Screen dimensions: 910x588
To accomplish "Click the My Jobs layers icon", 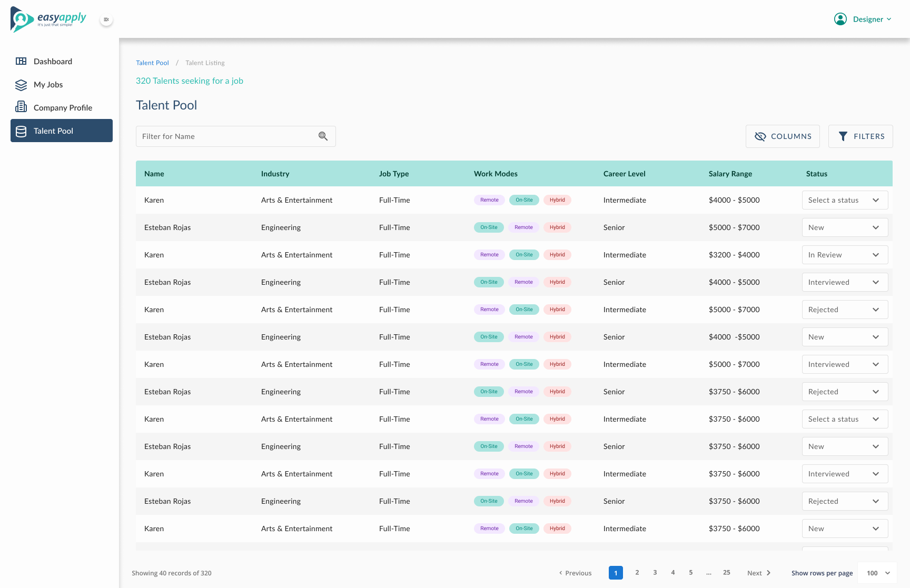I will (21, 85).
